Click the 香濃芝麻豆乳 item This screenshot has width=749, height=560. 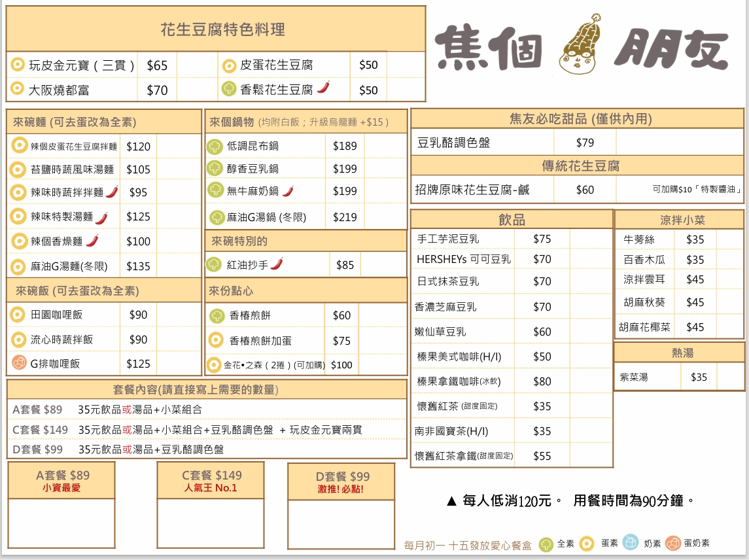(x=445, y=307)
